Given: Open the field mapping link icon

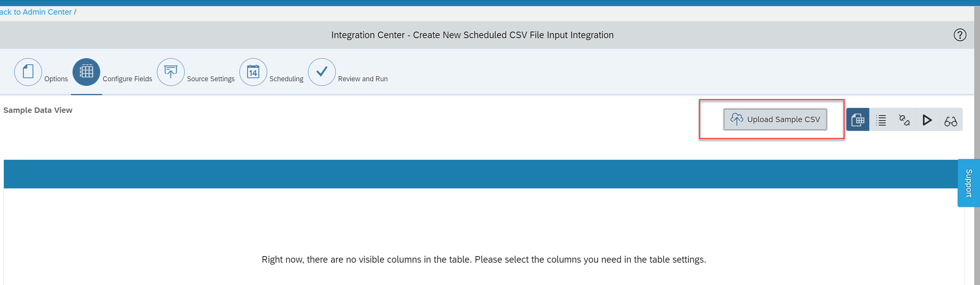Looking at the screenshot, I should tap(904, 120).
